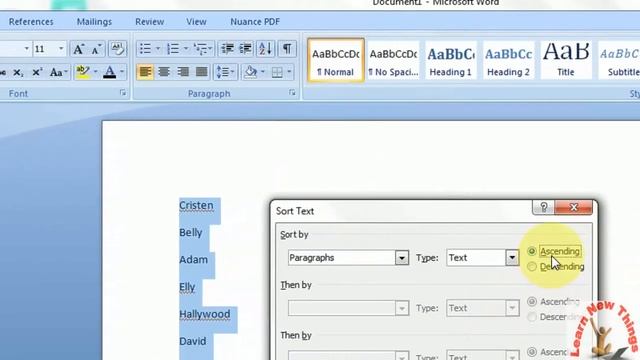This screenshot has width=640, height=360.
Task: Click the name Cristen in the document
Action: pyautogui.click(x=196, y=206)
